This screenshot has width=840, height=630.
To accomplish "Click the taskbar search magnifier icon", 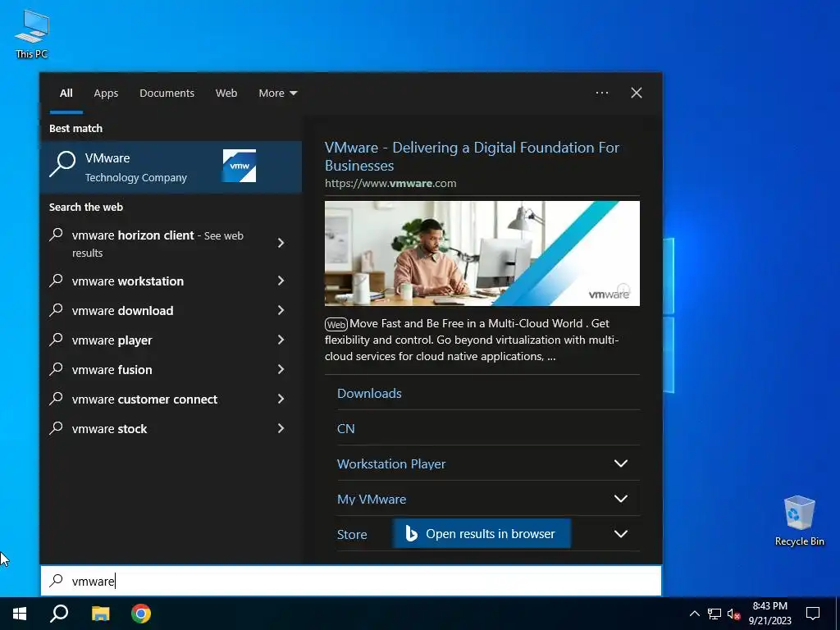I will coord(59,614).
